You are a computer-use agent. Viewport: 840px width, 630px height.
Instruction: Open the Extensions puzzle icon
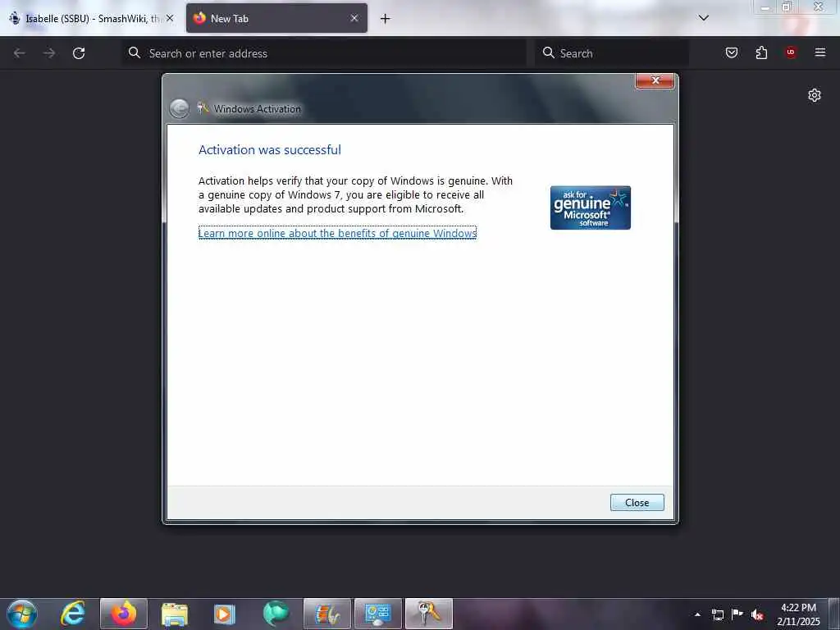pyautogui.click(x=761, y=52)
